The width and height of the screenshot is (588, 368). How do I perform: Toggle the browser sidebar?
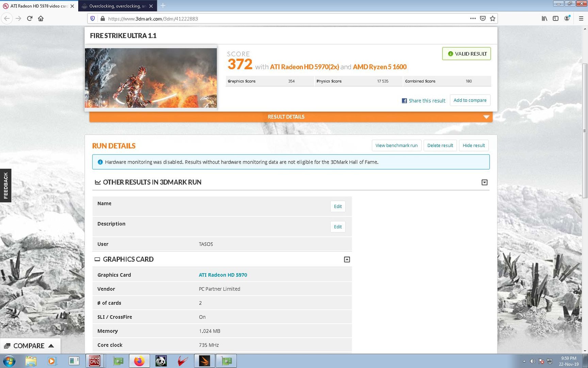click(556, 18)
